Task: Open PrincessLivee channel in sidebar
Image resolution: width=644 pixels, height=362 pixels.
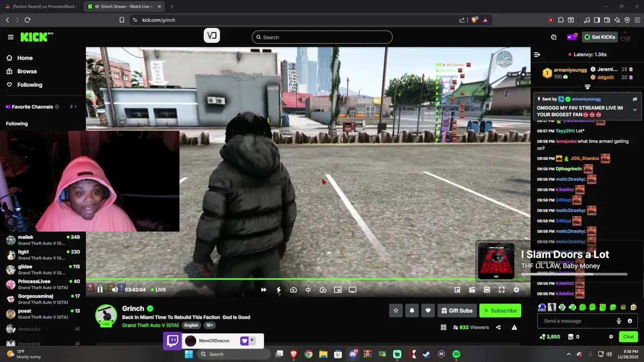Action: [x=43, y=285]
